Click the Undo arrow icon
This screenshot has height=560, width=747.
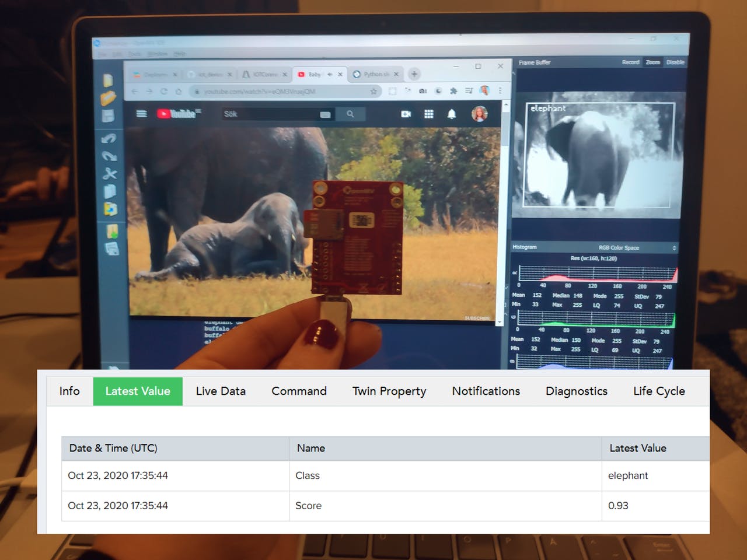tap(109, 138)
